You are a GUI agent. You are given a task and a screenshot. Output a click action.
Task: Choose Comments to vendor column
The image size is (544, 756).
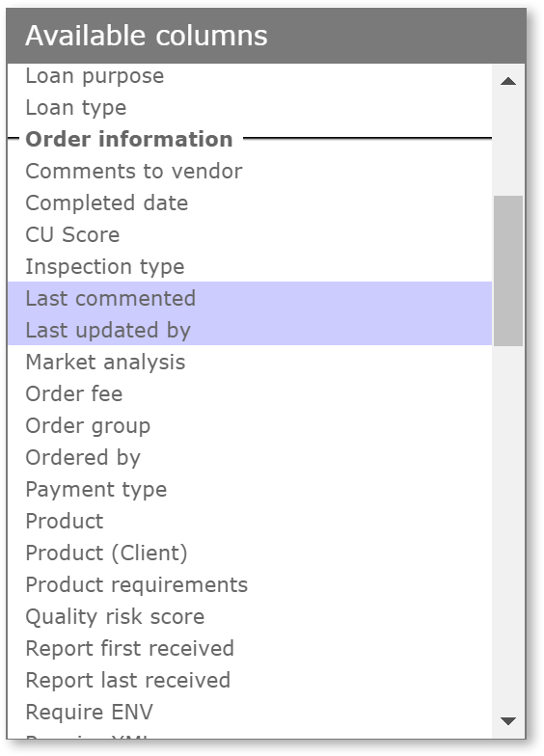[x=250, y=172]
